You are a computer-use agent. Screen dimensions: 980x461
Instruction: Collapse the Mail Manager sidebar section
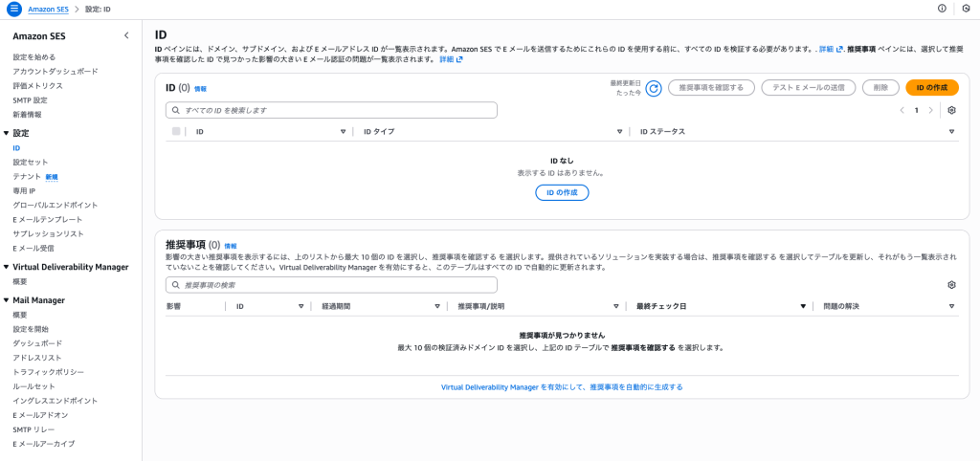point(6,300)
